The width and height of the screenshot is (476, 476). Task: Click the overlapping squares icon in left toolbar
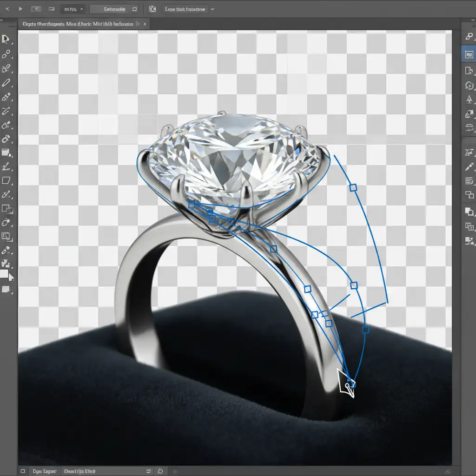(7, 209)
